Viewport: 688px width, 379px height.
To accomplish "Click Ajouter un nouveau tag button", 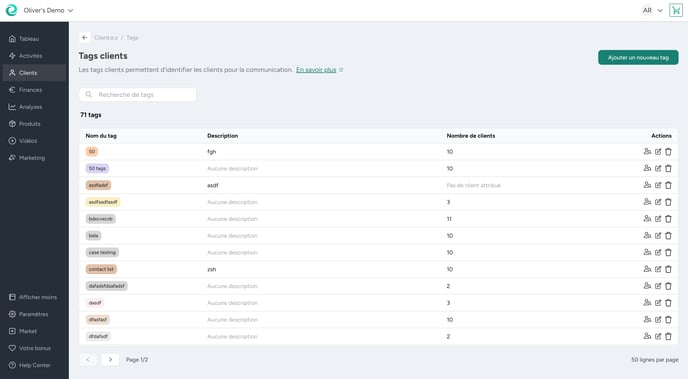I will pos(638,57).
